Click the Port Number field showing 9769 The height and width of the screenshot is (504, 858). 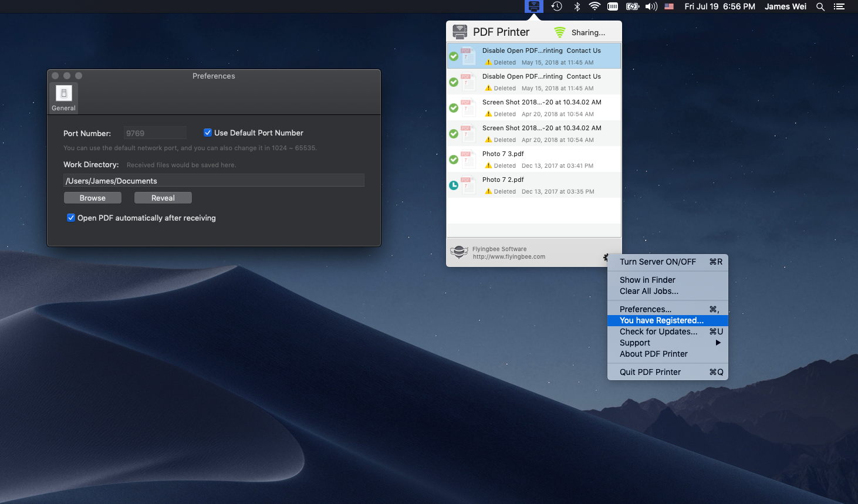tap(155, 133)
